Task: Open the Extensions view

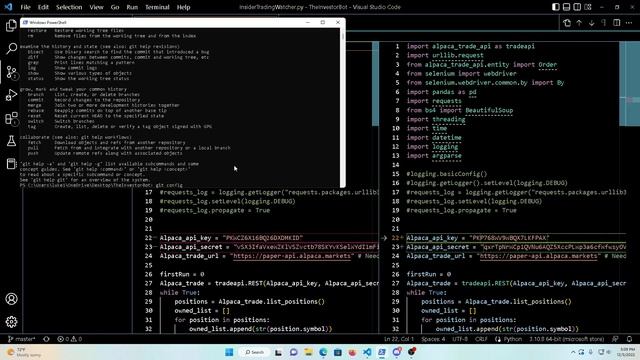Action: pyautogui.click(x=11, y=118)
